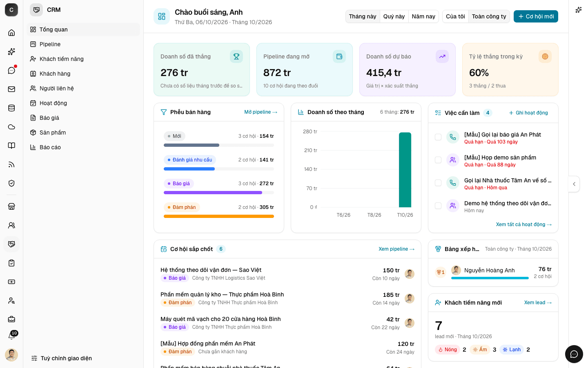Tick the checkbox for '[Mẫu] Họp demo sản phẩm'

[438, 160]
